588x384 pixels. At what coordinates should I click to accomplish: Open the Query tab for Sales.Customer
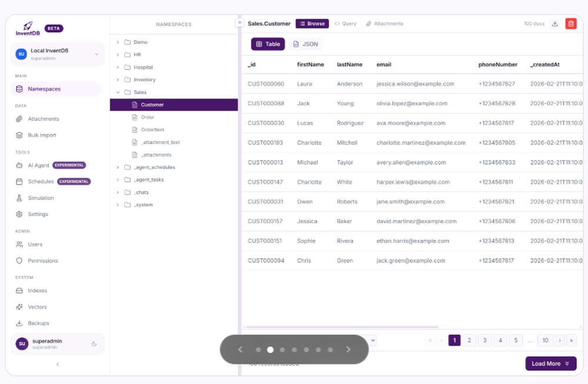pos(347,24)
